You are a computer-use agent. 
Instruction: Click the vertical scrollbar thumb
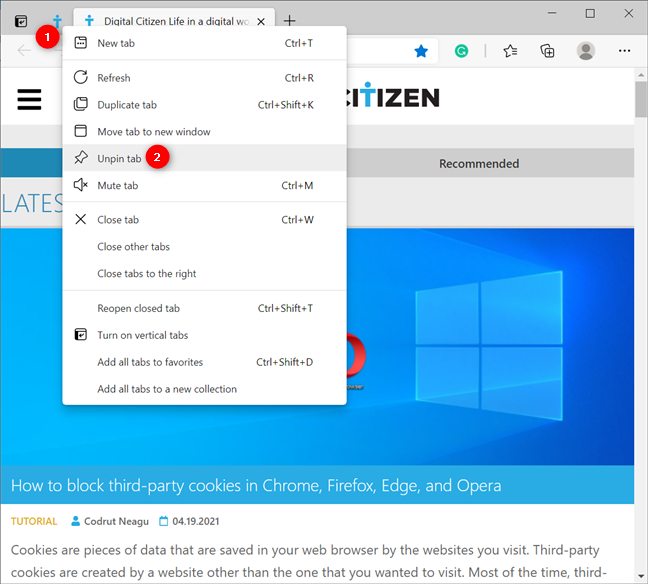tap(641, 100)
